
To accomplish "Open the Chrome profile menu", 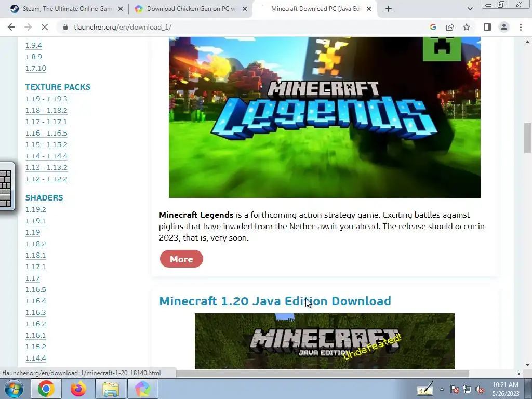I will (x=504, y=27).
